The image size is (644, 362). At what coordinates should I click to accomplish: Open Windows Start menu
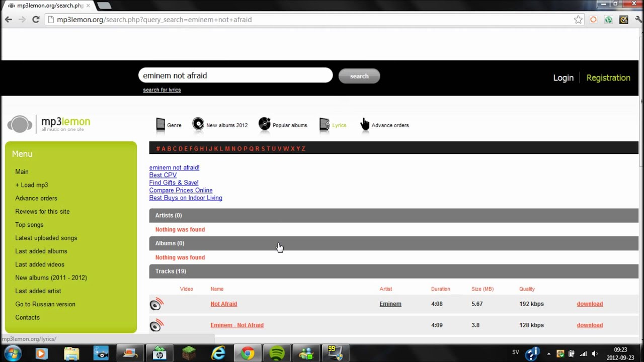(x=13, y=353)
